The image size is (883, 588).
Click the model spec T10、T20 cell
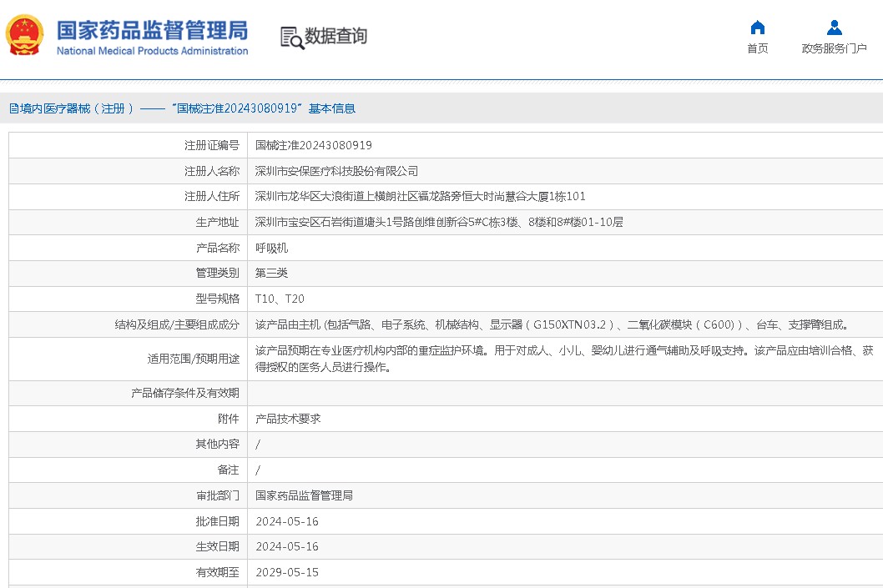(565, 299)
